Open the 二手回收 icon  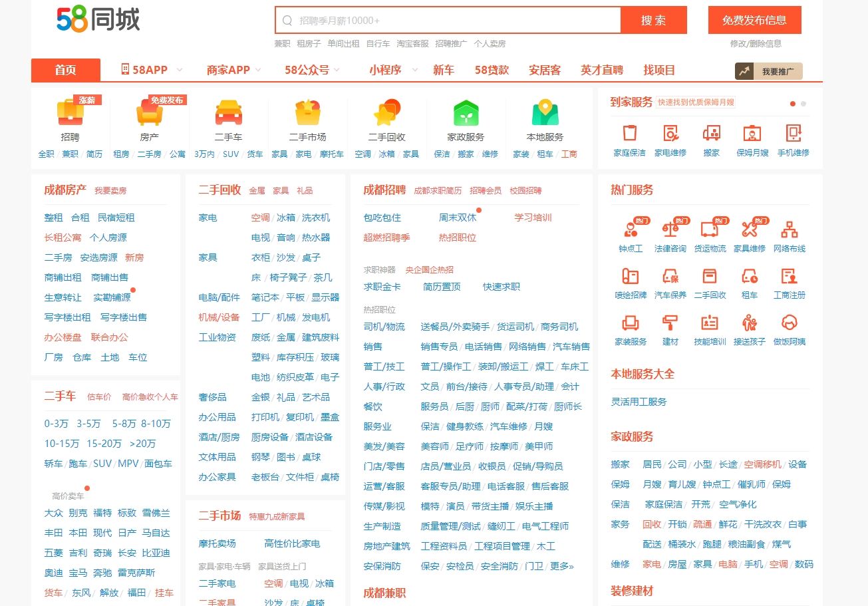(386, 113)
